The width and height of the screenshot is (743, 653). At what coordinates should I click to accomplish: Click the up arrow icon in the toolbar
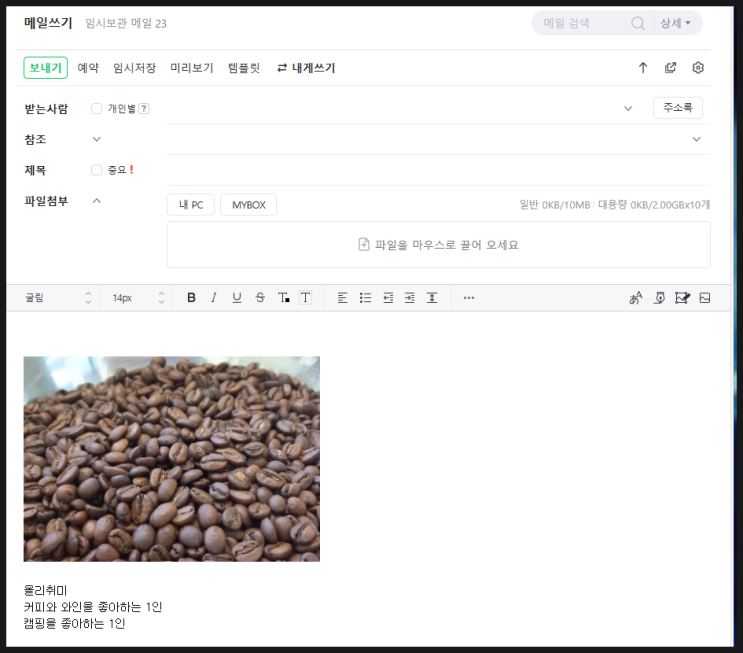[x=643, y=68]
